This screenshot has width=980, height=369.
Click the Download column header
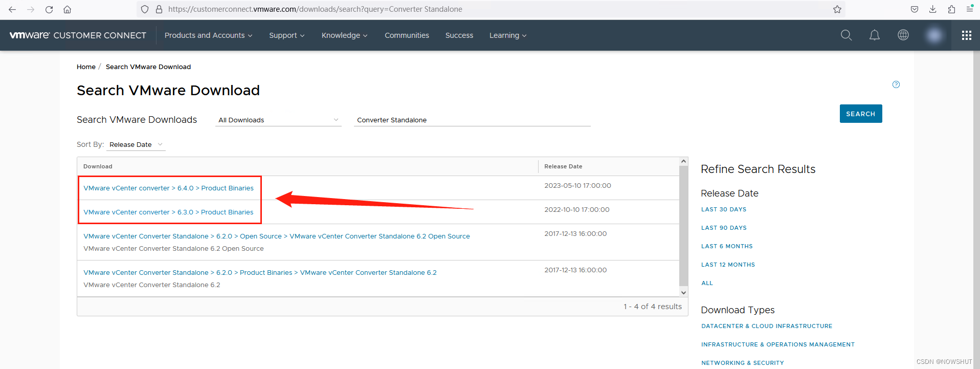tap(98, 166)
